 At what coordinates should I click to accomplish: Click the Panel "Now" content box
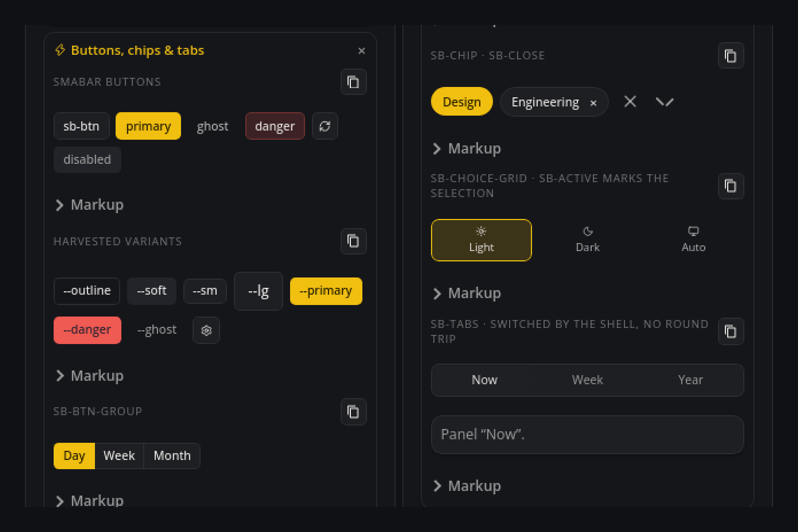point(587,435)
